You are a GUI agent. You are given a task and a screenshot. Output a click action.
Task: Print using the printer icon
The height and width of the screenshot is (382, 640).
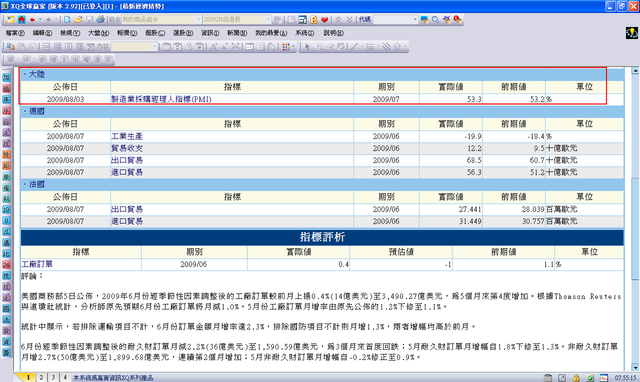point(100,19)
